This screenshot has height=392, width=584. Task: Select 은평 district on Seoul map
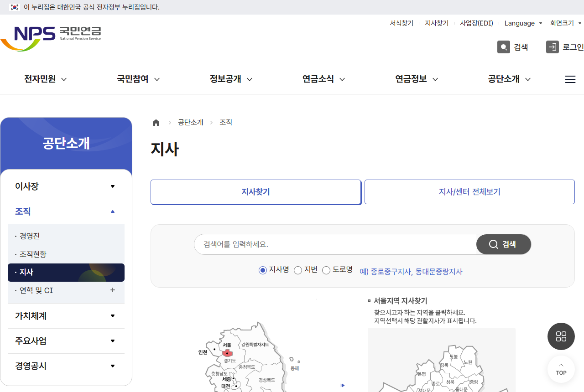pyautogui.click(x=422, y=374)
